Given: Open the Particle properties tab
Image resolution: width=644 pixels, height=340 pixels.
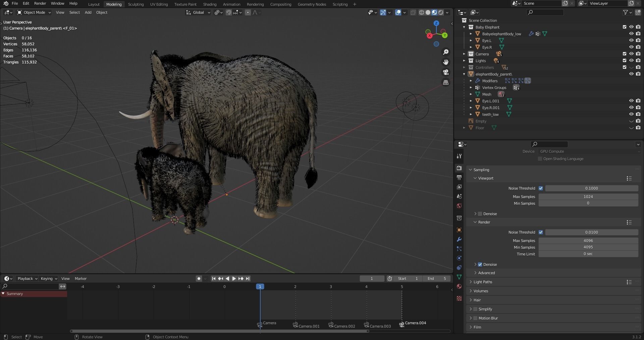Looking at the screenshot, I should tap(459, 249).
